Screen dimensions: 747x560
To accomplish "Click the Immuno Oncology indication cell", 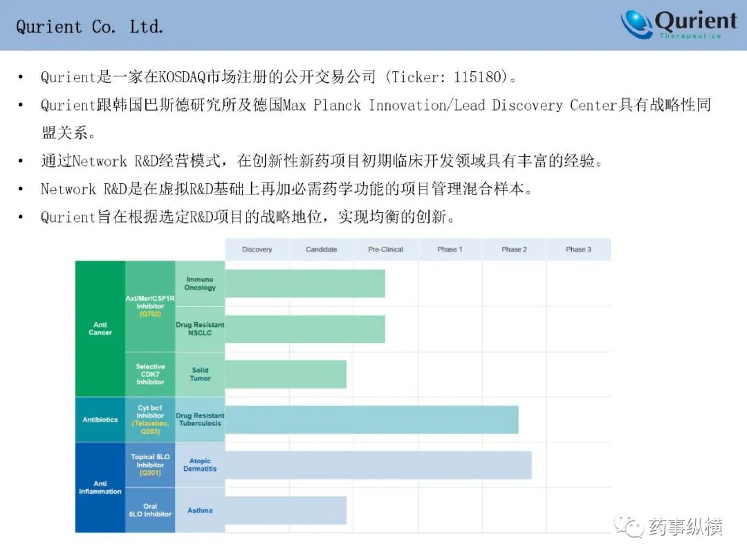I will point(200,283).
